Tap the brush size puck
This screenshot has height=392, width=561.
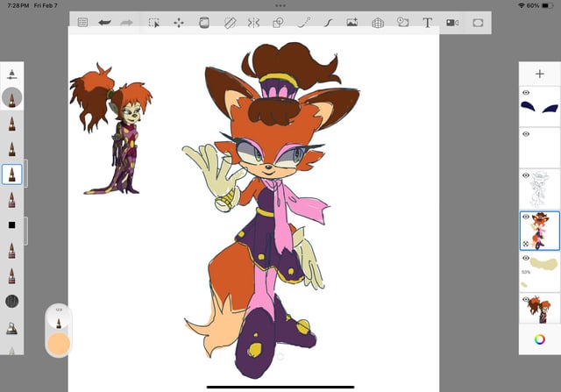click(59, 317)
